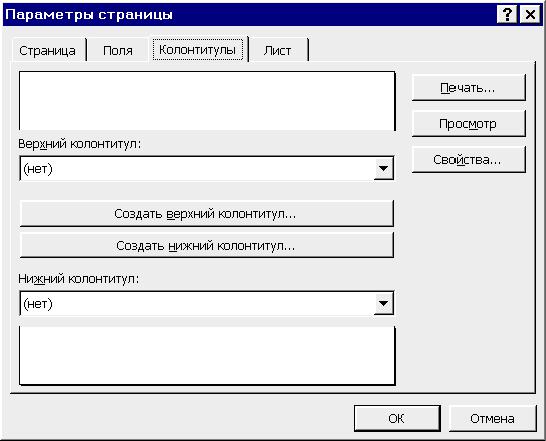Click the upper header preview area

pos(207,101)
